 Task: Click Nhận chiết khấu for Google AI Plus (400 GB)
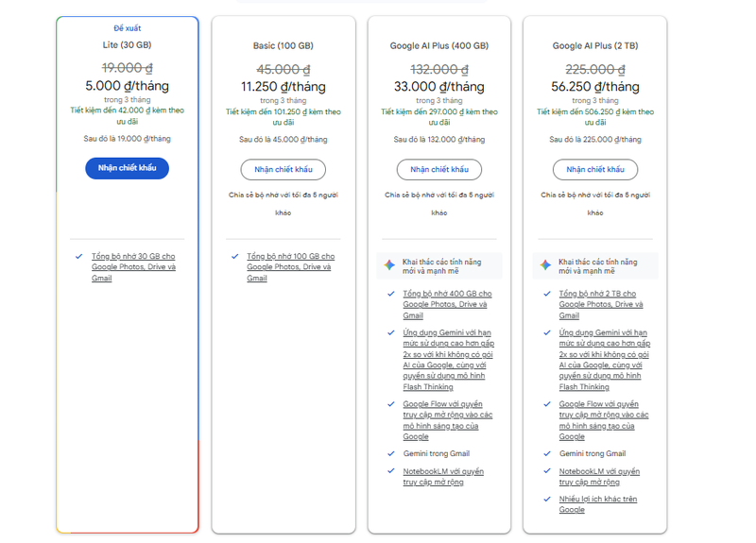tap(439, 170)
